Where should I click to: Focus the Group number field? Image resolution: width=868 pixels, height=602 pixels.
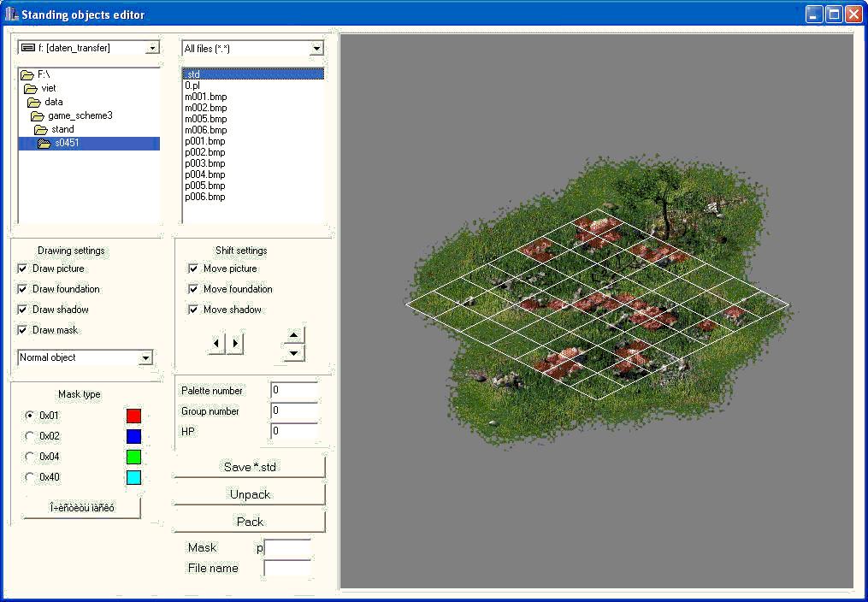[x=294, y=411]
